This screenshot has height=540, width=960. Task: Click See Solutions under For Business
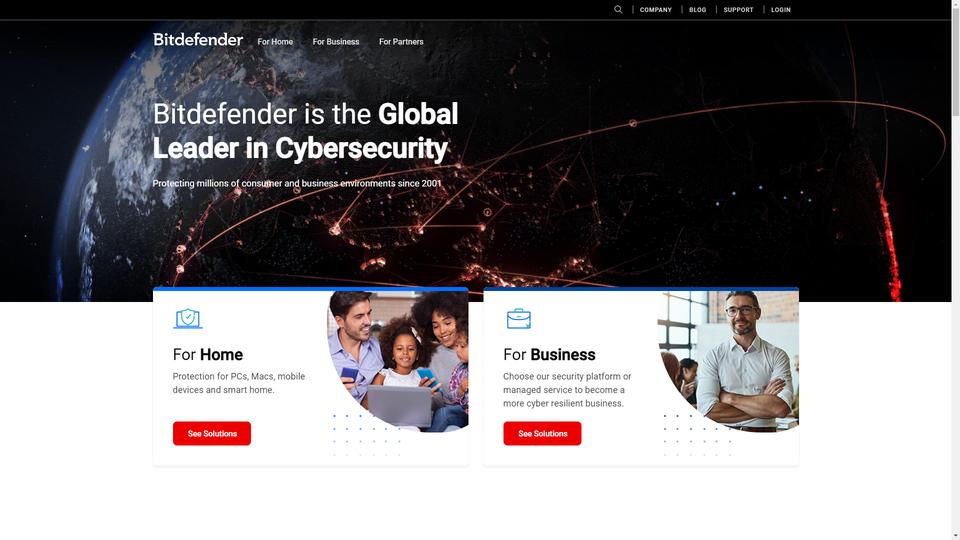coord(542,433)
